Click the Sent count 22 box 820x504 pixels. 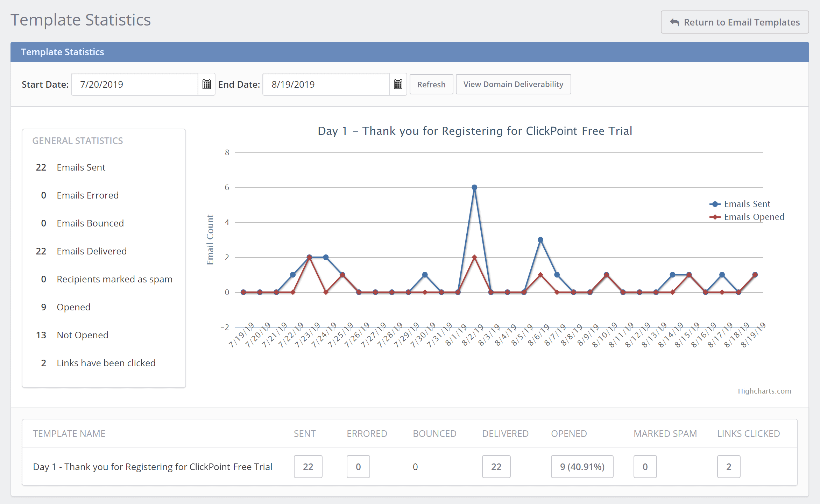click(x=308, y=467)
